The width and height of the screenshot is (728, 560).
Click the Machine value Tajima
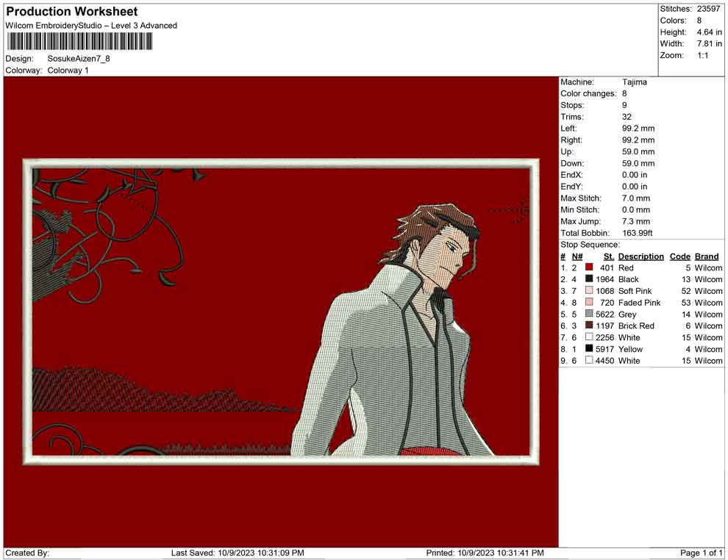pyautogui.click(x=636, y=82)
